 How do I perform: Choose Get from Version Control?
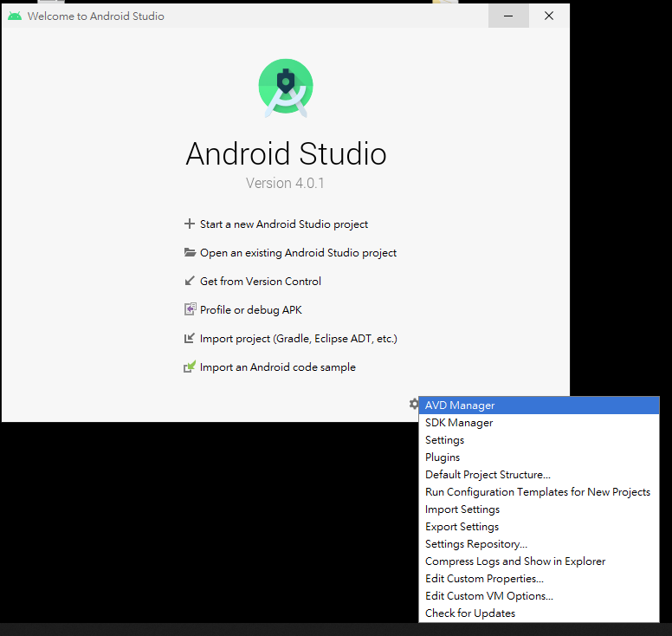coord(261,282)
